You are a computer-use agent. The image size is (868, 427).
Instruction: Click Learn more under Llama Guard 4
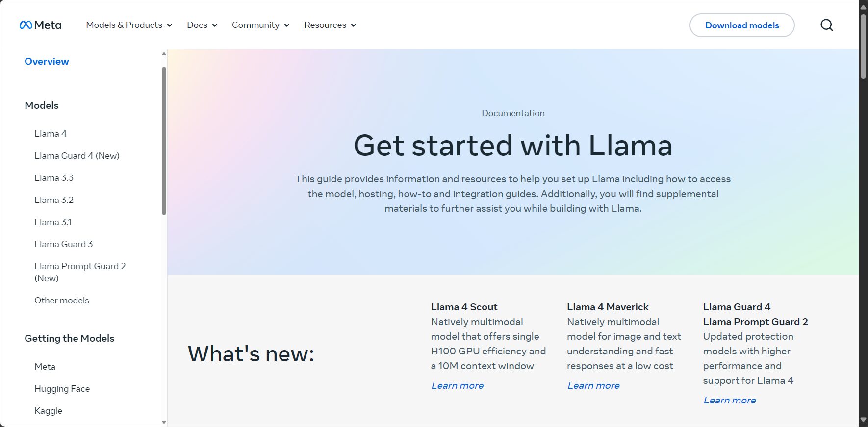[x=730, y=400]
